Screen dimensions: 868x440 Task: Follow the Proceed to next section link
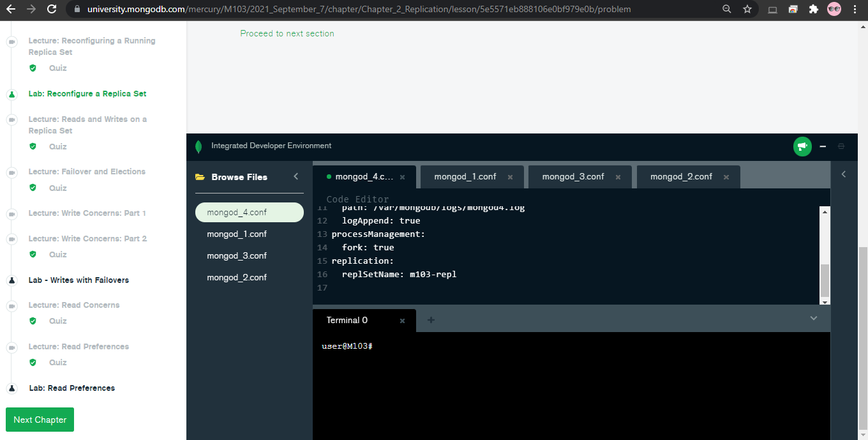287,33
